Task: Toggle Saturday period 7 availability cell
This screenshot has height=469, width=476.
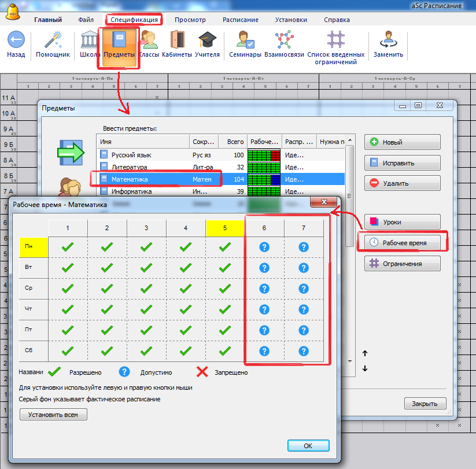Action: [x=304, y=350]
